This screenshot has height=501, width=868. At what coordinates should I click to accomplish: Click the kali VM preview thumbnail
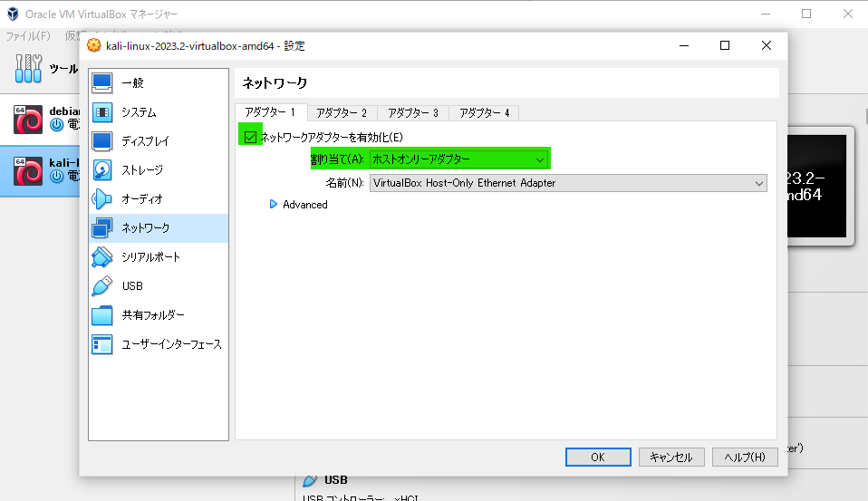tap(817, 186)
